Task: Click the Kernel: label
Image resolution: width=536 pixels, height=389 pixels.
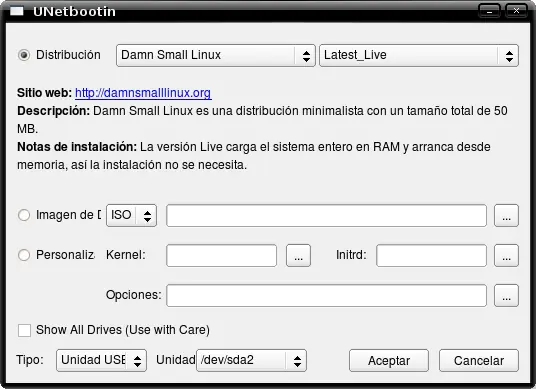Action: [x=126, y=255]
